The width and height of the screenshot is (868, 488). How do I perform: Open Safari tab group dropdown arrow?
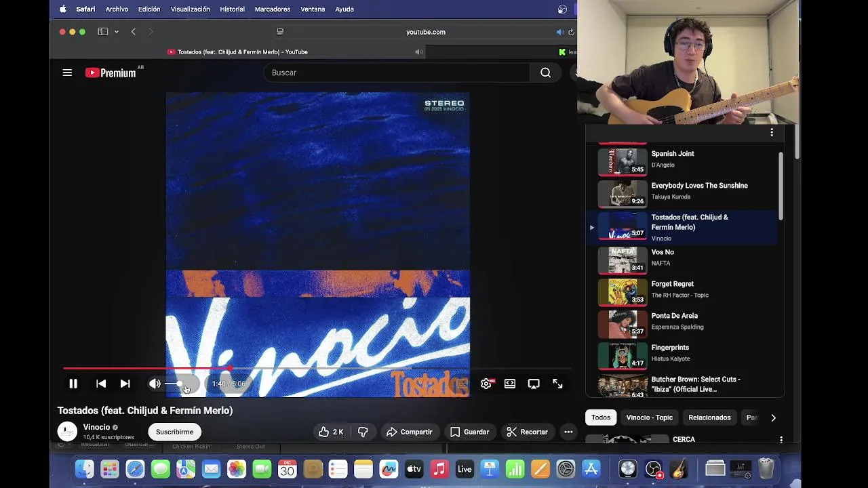coord(117,32)
